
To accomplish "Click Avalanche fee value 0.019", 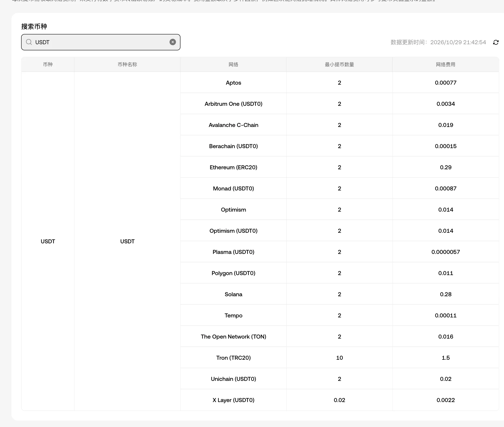I will point(445,125).
